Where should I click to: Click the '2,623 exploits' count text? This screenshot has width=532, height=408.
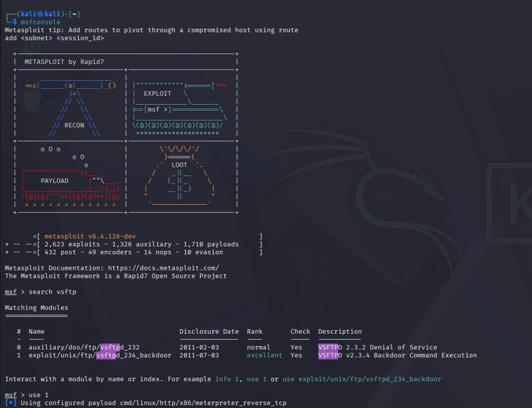(73, 244)
